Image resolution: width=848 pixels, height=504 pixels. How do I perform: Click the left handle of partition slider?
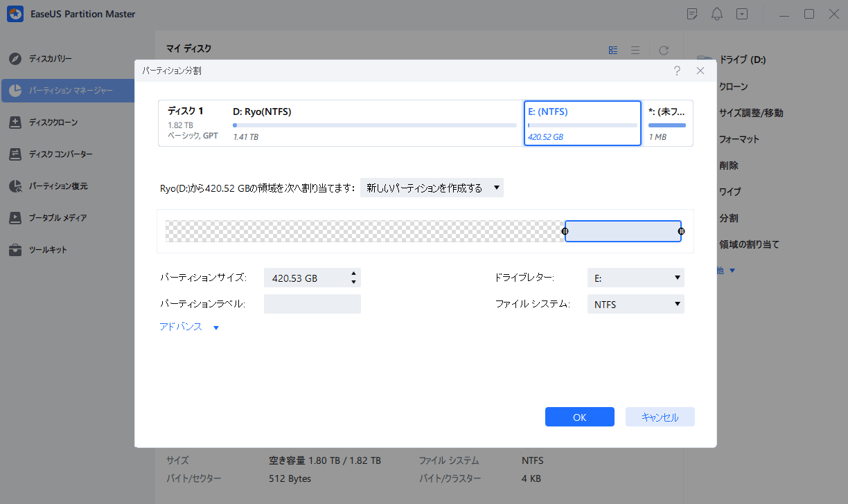[x=565, y=231]
